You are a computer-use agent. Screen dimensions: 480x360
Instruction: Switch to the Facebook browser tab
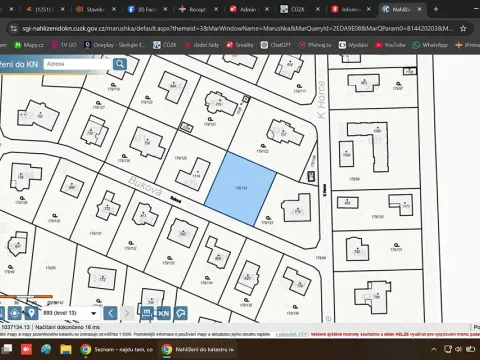pos(147,9)
